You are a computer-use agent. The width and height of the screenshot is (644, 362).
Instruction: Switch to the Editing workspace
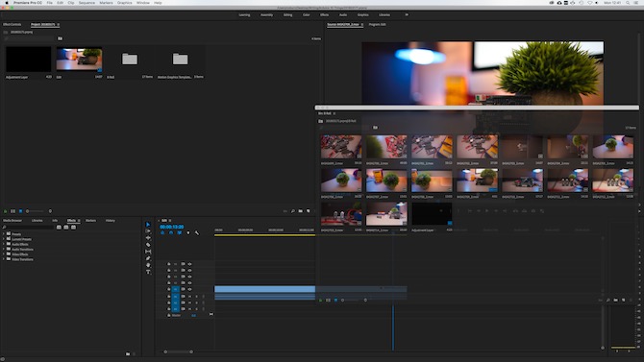click(x=288, y=14)
